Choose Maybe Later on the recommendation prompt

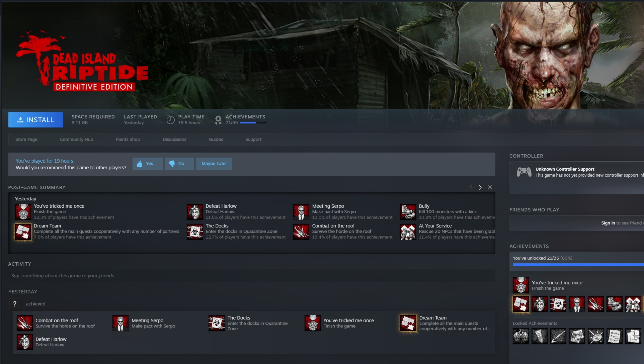(x=214, y=164)
